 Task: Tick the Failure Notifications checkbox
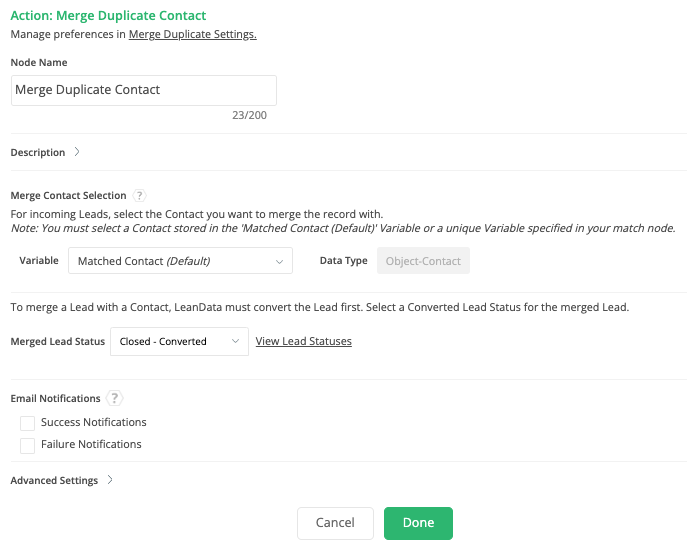pos(28,445)
